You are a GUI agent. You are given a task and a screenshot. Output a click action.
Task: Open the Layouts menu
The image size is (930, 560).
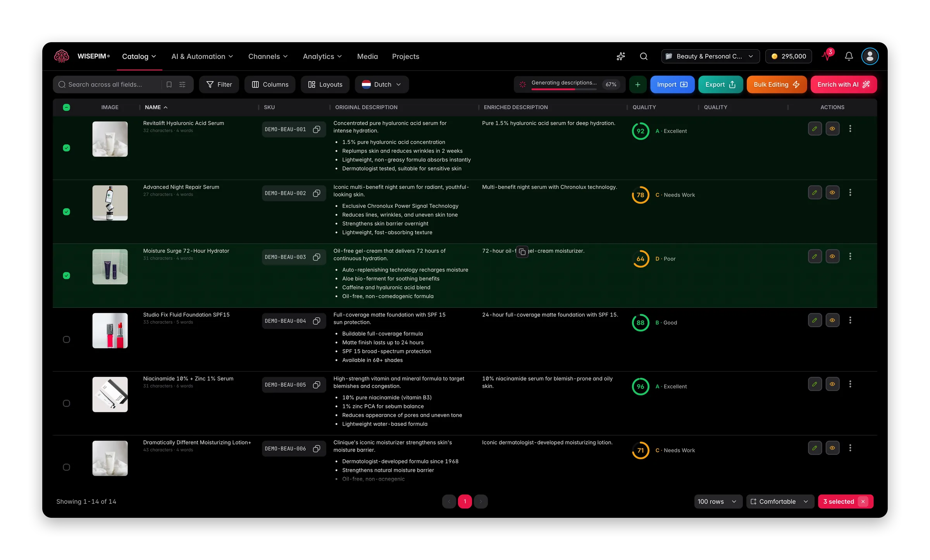(325, 84)
